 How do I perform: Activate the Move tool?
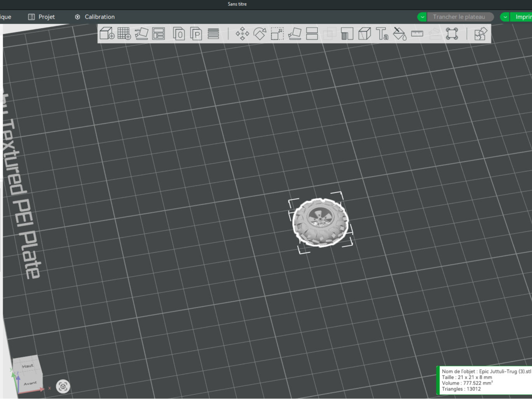pos(242,33)
